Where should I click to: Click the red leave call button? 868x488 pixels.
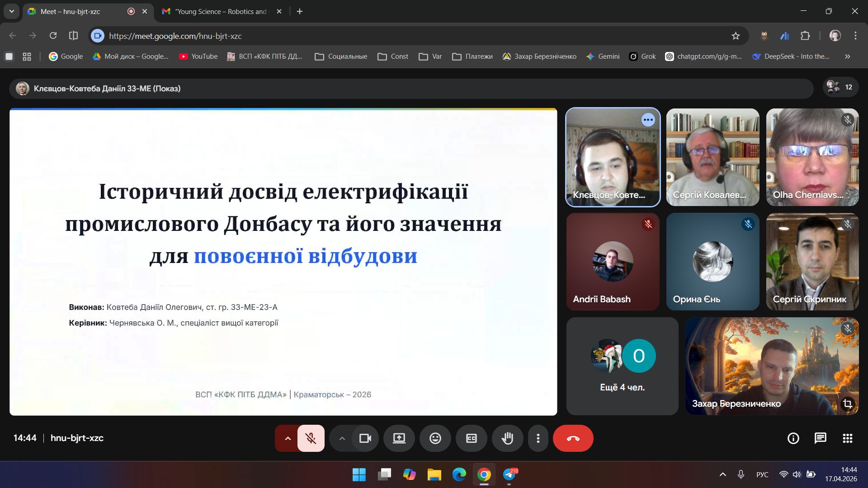[x=573, y=438]
